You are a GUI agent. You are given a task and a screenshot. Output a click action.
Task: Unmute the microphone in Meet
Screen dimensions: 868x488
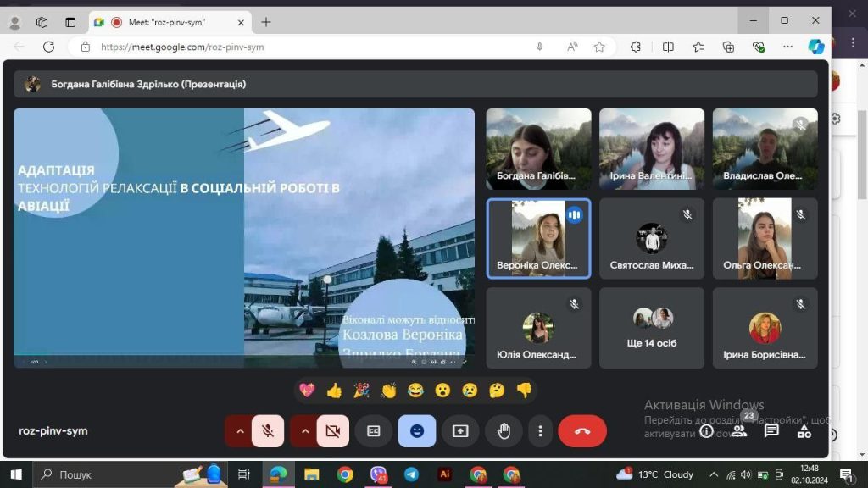[268, 431]
